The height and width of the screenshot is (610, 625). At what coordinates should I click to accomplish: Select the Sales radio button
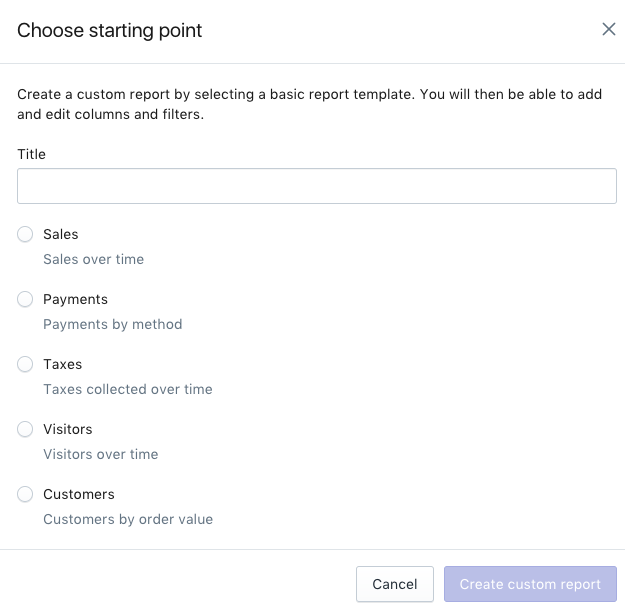25,234
